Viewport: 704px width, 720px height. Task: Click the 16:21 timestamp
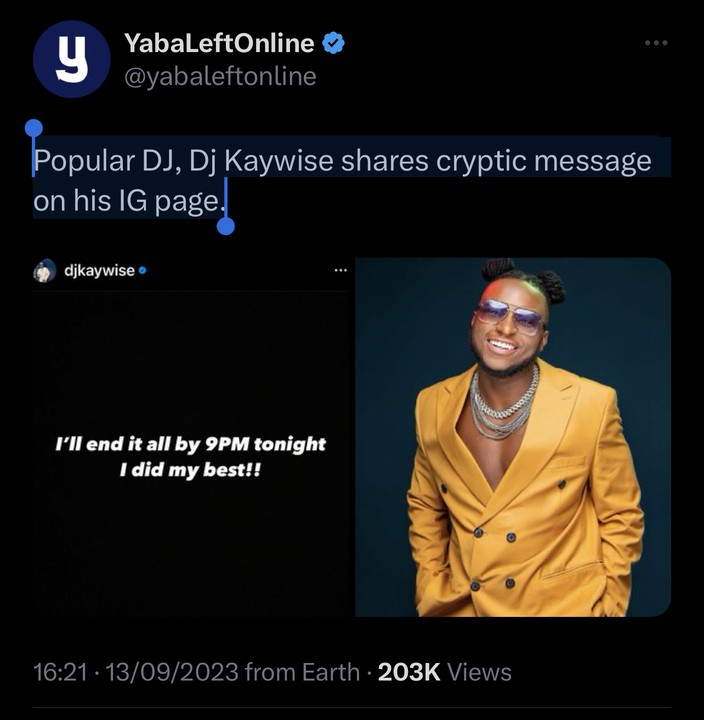pos(60,672)
